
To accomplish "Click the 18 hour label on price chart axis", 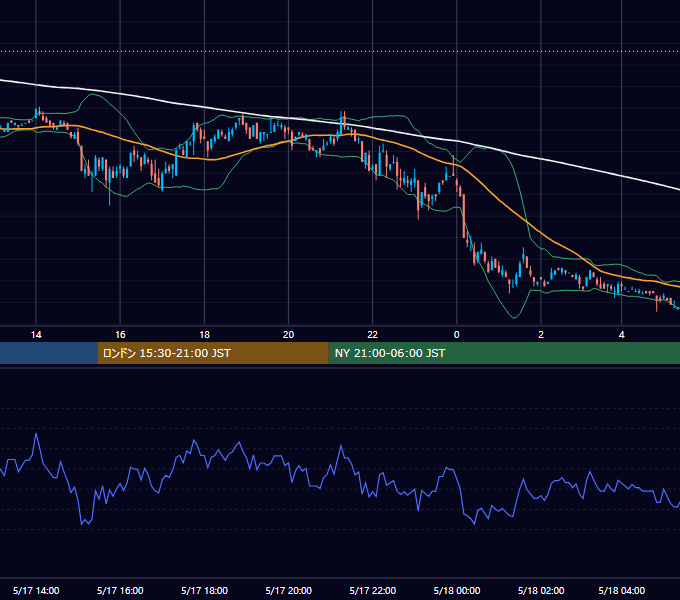I will click(x=204, y=335).
